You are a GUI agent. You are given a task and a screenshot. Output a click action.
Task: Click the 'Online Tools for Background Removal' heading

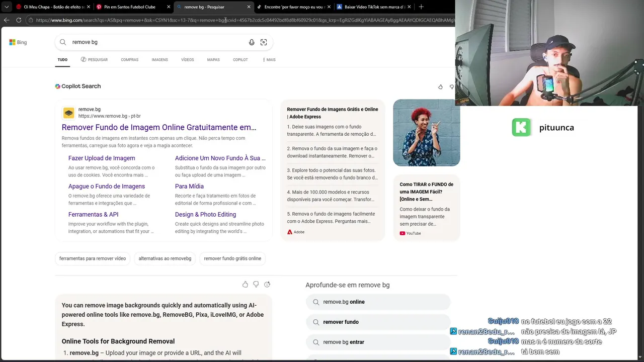tap(118, 341)
